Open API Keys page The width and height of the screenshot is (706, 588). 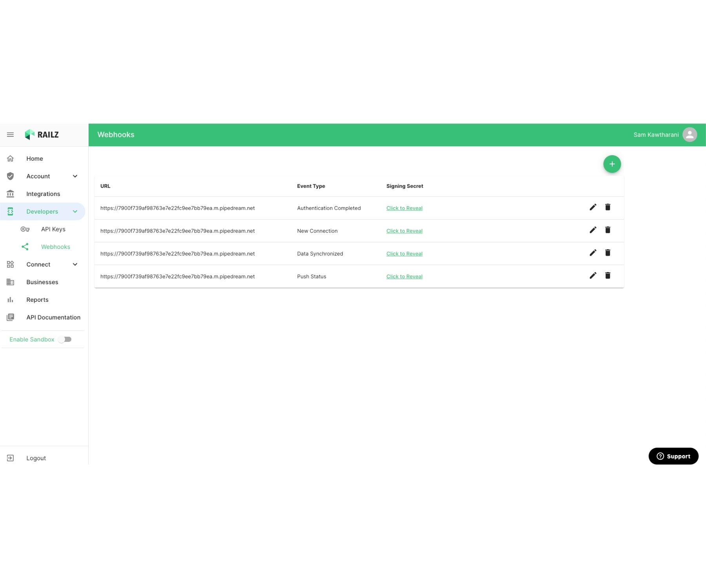(x=53, y=229)
